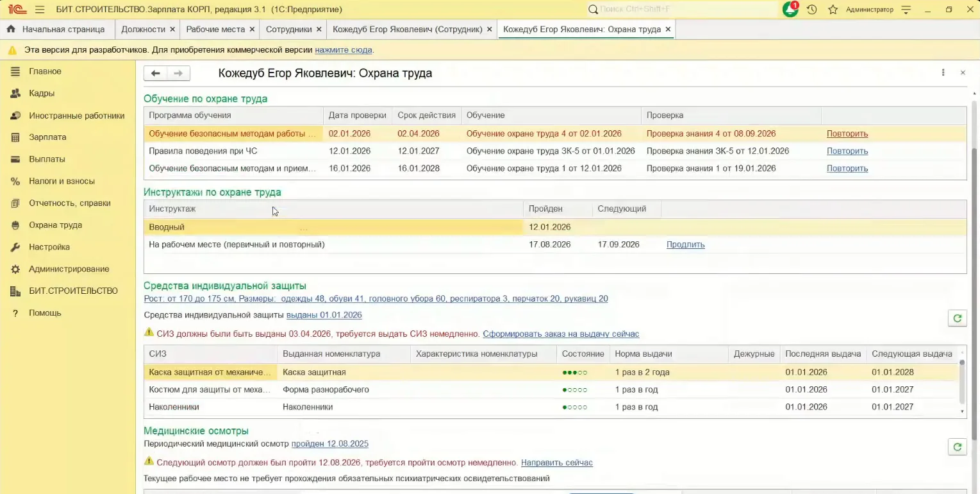Image resolution: width=980 pixels, height=494 pixels.
Task: Open БИТ.СТРОИТЕЛЬСТВО in the sidebar
Action: click(x=73, y=291)
